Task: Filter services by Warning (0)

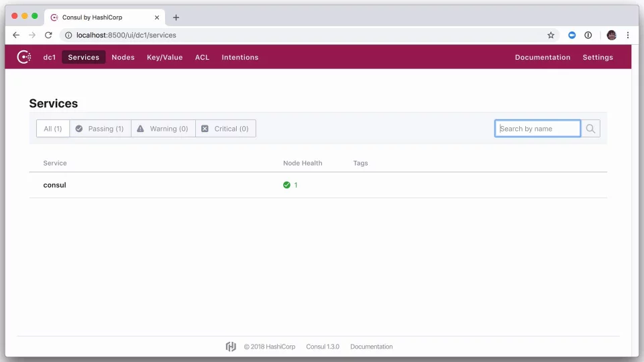Action: tap(164, 129)
